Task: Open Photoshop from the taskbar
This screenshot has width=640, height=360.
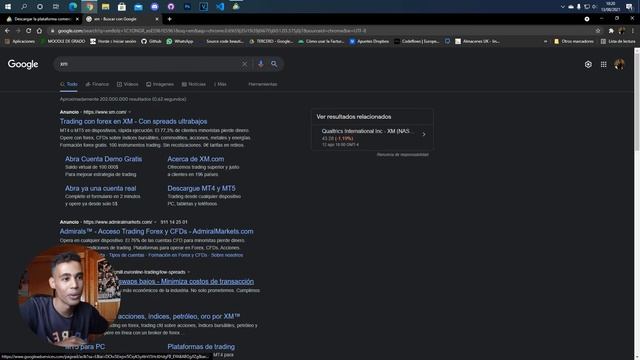Action: tap(187, 7)
